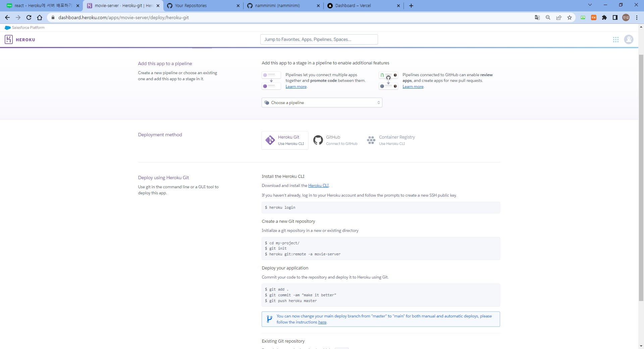
Task: Click the share page icon in address bar
Action: tap(559, 17)
